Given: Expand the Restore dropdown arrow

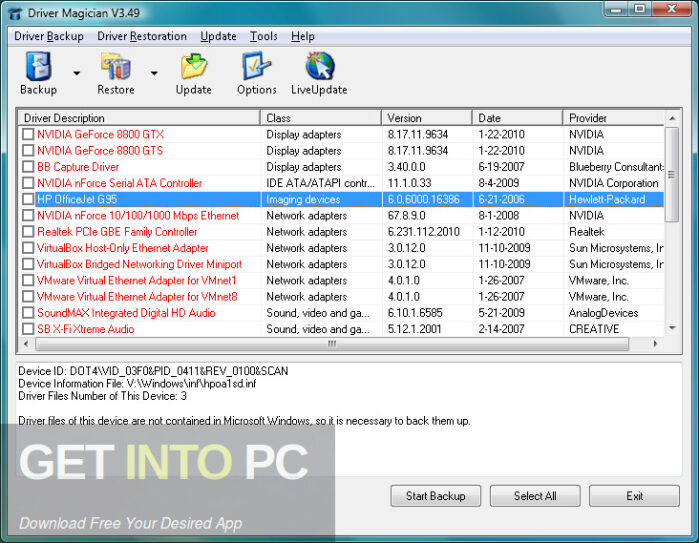Looking at the screenshot, I should point(154,73).
